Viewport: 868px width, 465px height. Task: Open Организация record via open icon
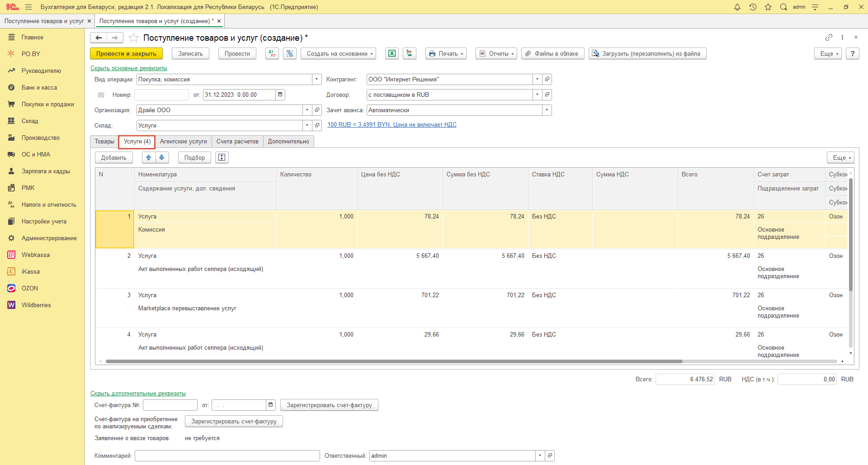(x=317, y=110)
